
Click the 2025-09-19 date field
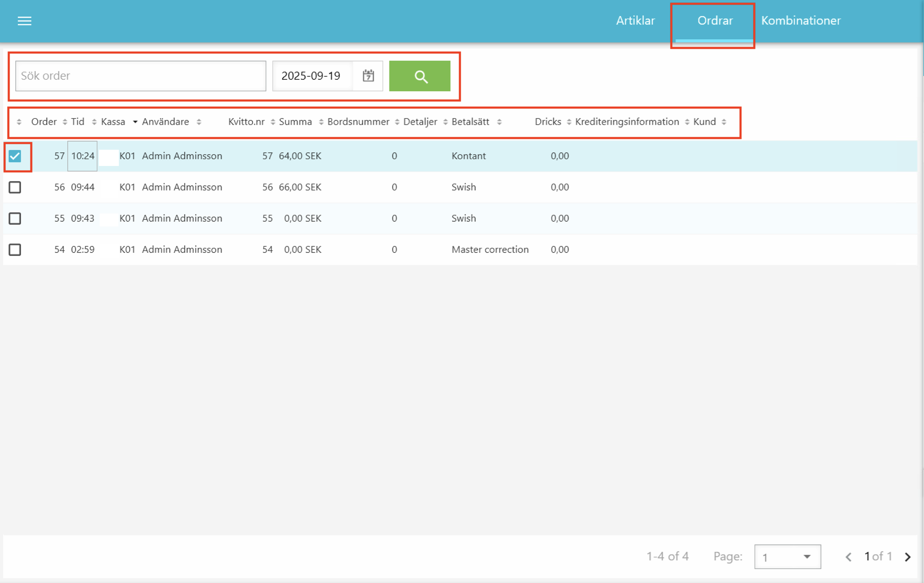311,76
